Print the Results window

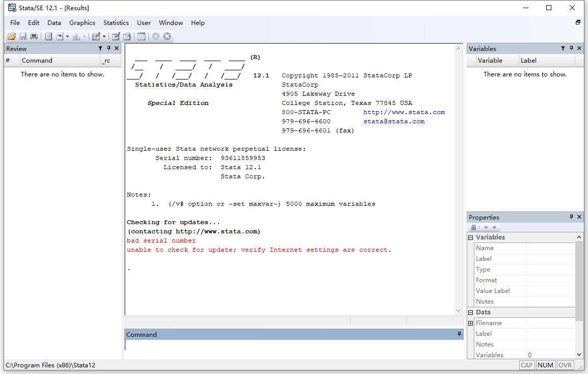tap(33, 36)
